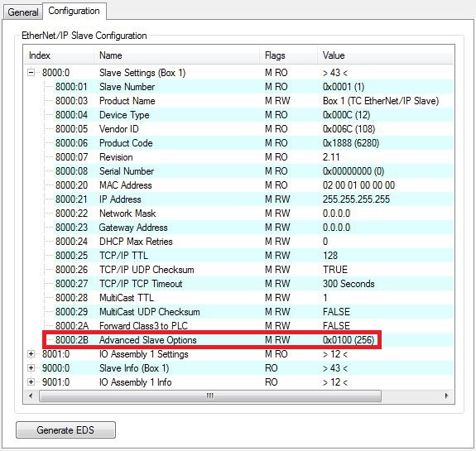476x451 pixels.
Task: Click the Generate EDS button
Action: pos(65,430)
